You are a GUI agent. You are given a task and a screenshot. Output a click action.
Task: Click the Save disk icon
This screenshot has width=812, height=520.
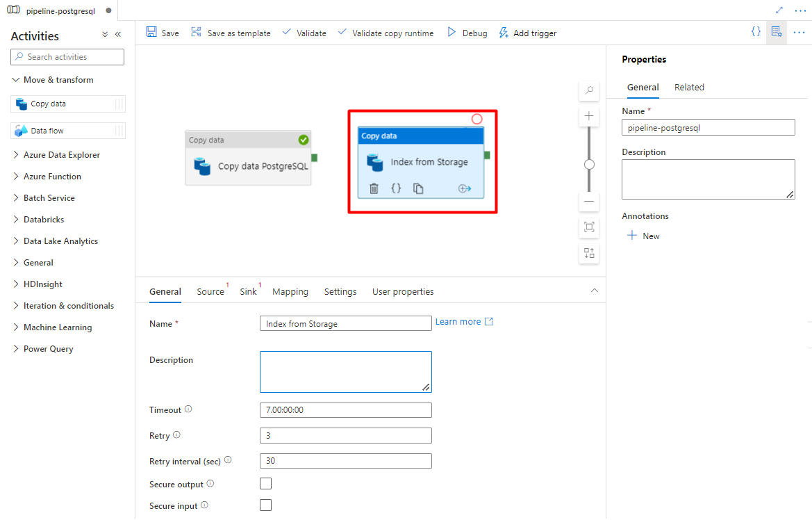(x=151, y=32)
